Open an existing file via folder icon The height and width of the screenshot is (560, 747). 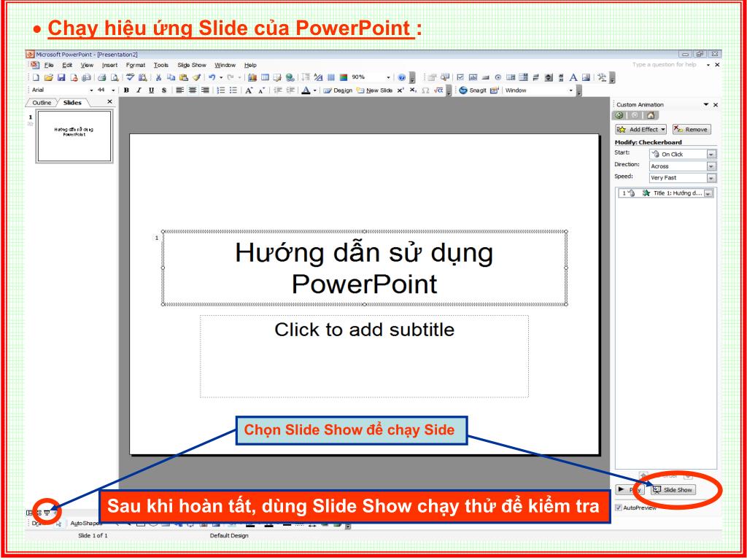click(x=49, y=77)
